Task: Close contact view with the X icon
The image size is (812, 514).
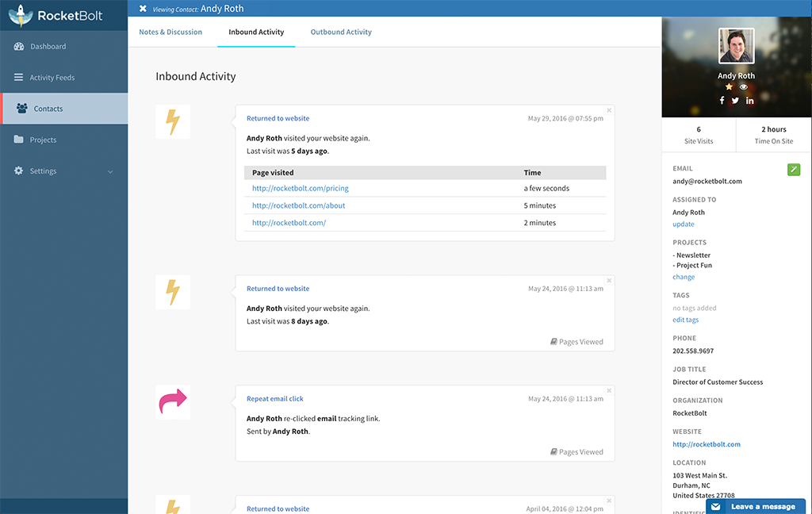Action: pyautogui.click(x=143, y=8)
